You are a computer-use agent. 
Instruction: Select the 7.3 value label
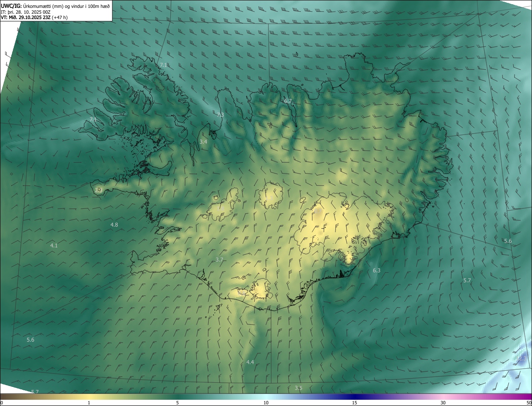click(x=220, y=115)
